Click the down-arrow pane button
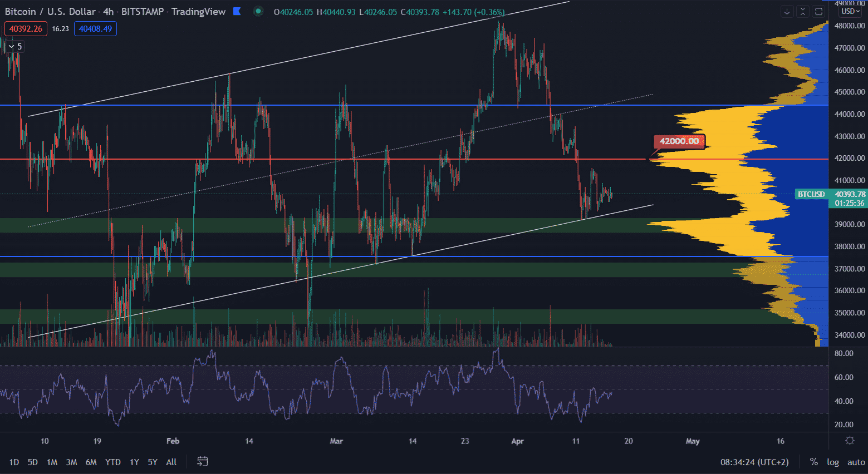This screenshot has width=868, height=474. coord(787,11)
